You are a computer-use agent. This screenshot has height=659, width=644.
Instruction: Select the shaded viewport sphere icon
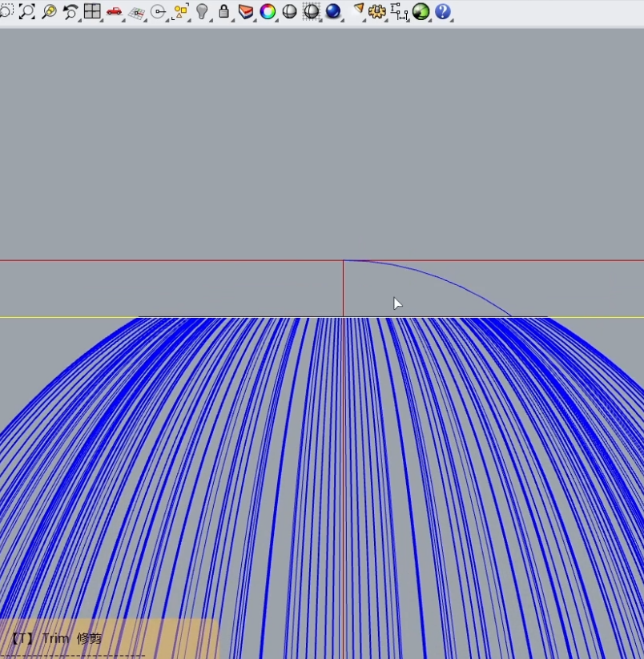(289, 11)
